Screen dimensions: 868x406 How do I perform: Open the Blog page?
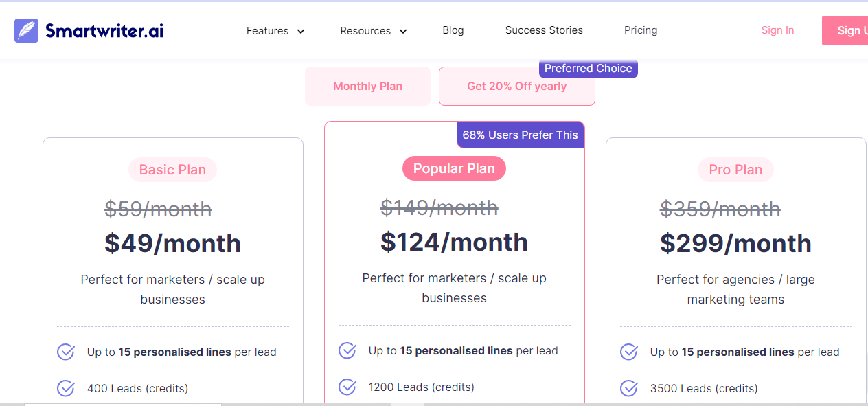pos(453,30)
